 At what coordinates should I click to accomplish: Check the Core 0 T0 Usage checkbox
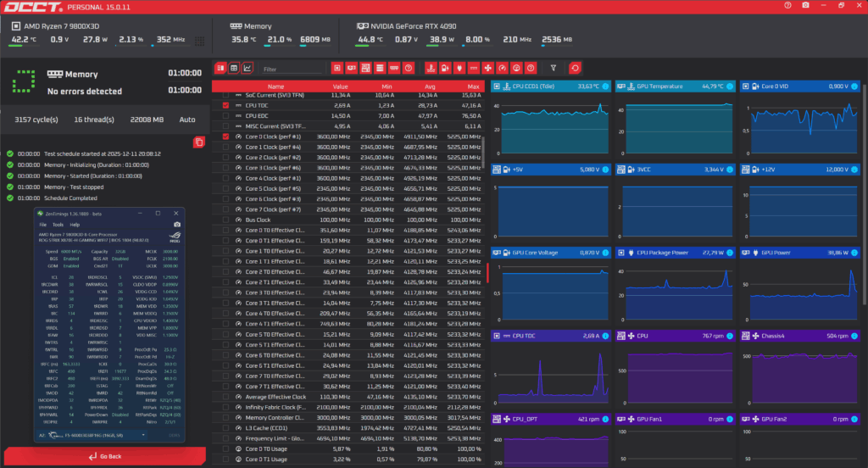pyautogui.click(x=225, y=448)
